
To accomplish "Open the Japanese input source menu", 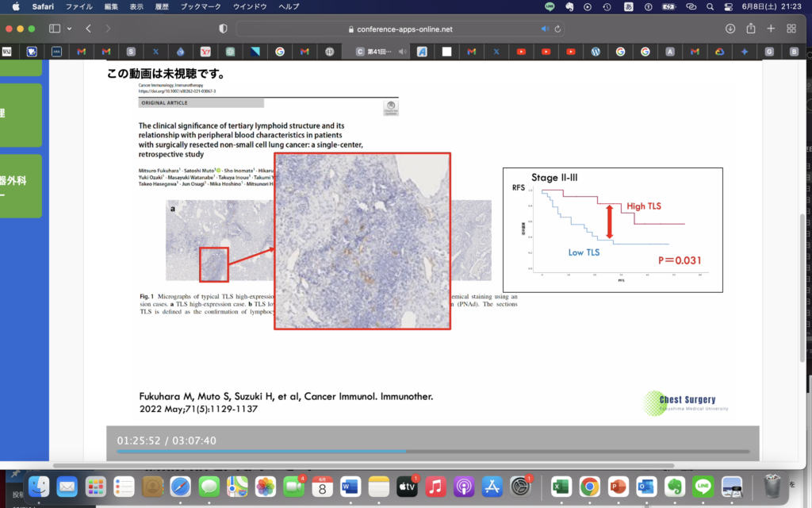I will (629, 6).
